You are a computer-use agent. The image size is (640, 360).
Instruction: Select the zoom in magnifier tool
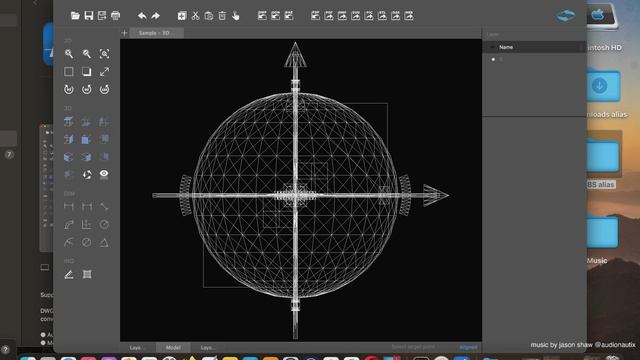pyautogui.click(x=69, y=54)
